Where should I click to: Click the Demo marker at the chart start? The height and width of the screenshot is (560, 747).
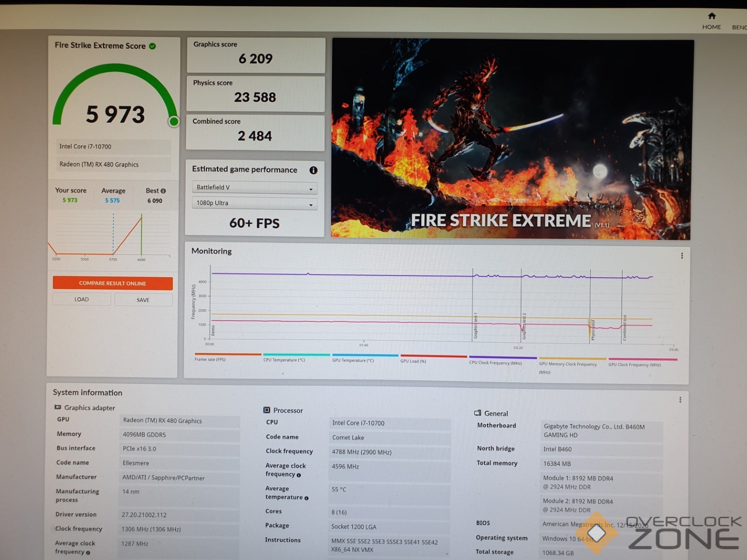tap(213, 330)
